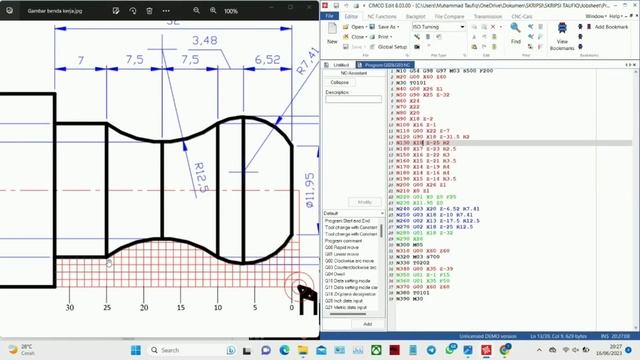Screen dimensions: 640x360
Task: Click edit image icon in Photos viewer
Action: (x=116, y=11)
